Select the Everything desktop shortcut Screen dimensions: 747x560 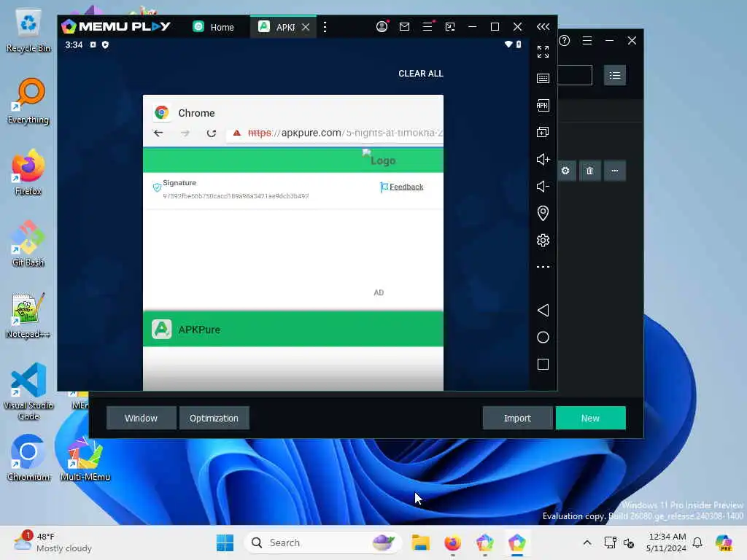pyautogui.click(x=28, y=101)
